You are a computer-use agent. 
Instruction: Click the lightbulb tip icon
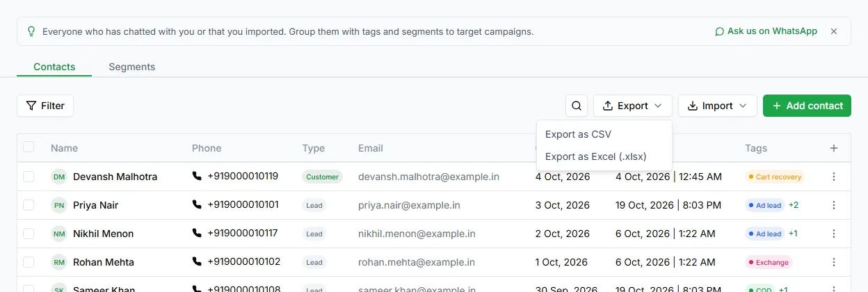pyautogui.click(x=31, y=31)
